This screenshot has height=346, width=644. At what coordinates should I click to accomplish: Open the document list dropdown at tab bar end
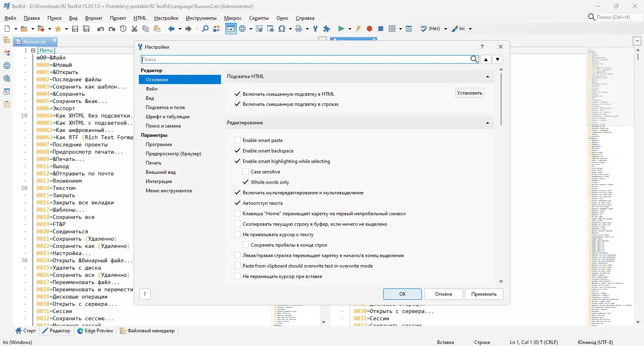(x=637, y=41)
